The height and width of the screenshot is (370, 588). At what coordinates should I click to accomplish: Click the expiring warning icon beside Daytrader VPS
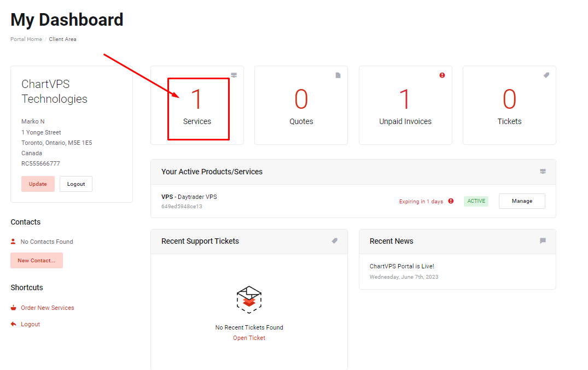(451, 201)
